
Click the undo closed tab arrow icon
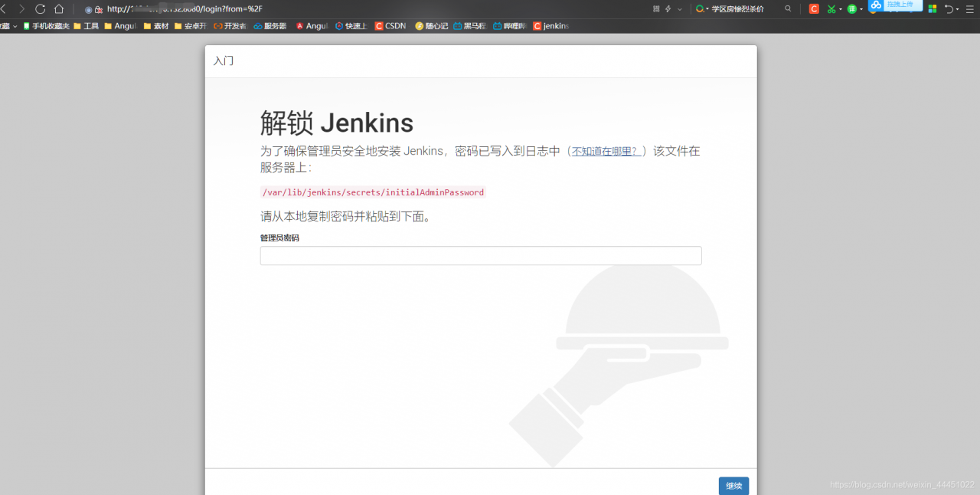949,8
